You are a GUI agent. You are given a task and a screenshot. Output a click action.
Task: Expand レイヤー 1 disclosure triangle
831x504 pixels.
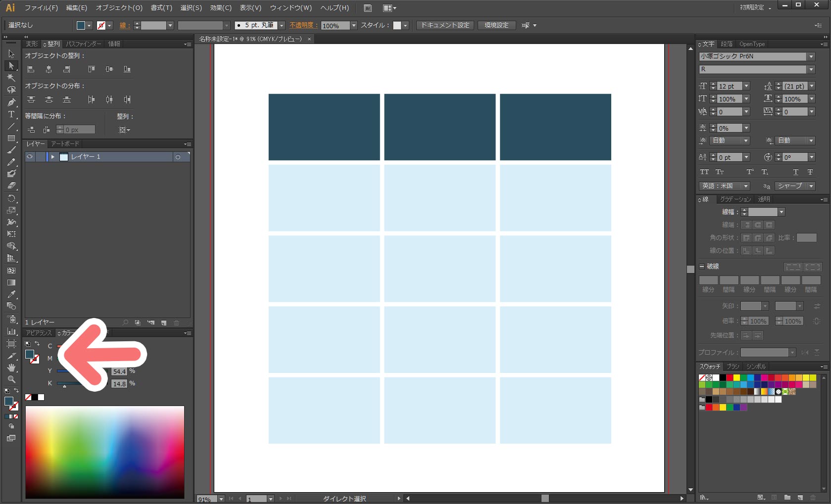[x=52, y=157]
